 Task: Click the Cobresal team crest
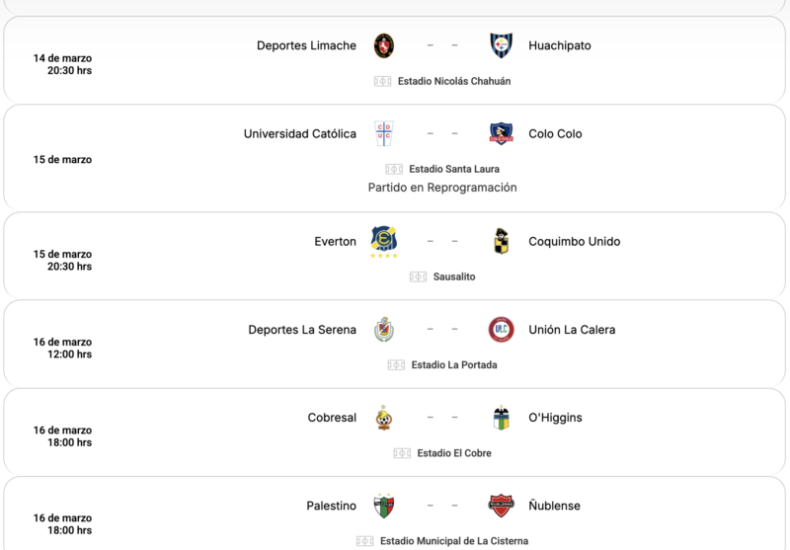(x=384, y=418)
